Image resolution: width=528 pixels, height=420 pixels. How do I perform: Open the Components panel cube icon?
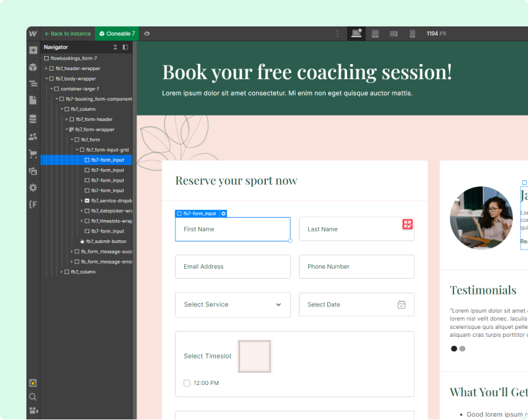point(33,67)
